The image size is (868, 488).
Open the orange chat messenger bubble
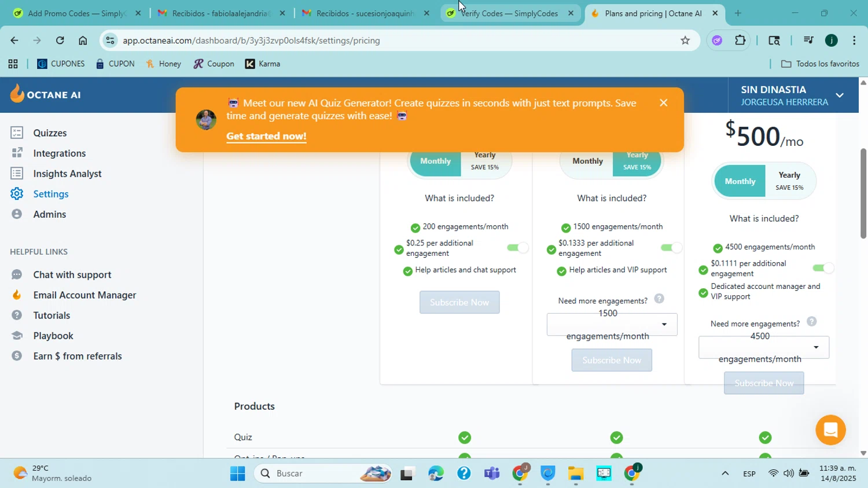tap(830, 430)
